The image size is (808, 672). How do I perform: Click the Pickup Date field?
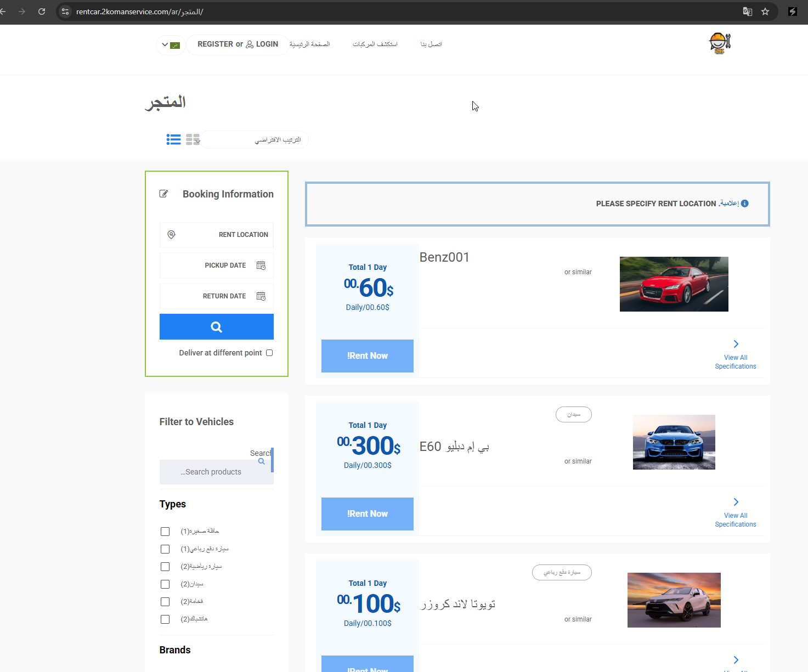click(217, 266)
